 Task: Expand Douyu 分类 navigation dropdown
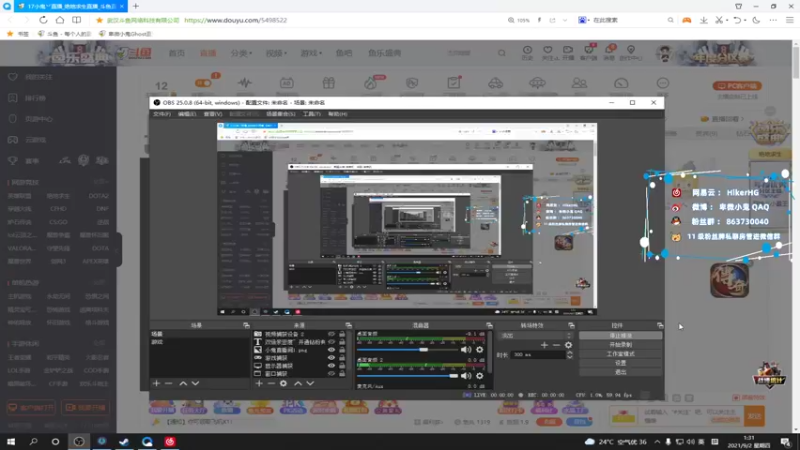(x=241, y=53)
